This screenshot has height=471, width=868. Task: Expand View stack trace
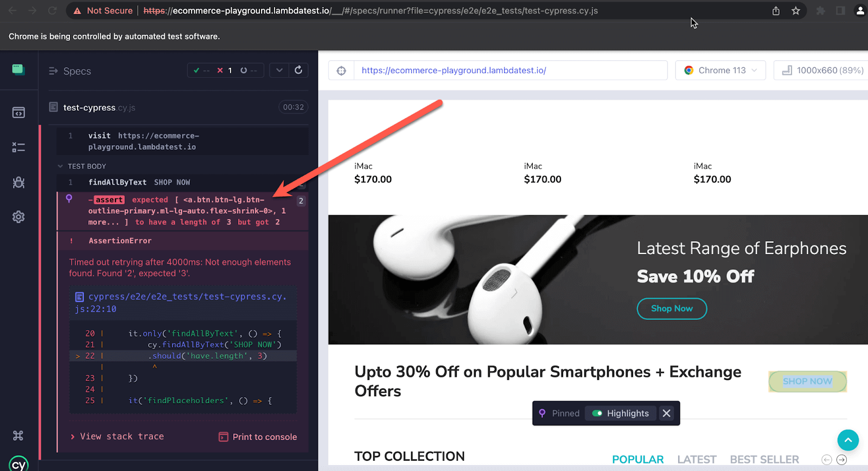coord(122,436)
